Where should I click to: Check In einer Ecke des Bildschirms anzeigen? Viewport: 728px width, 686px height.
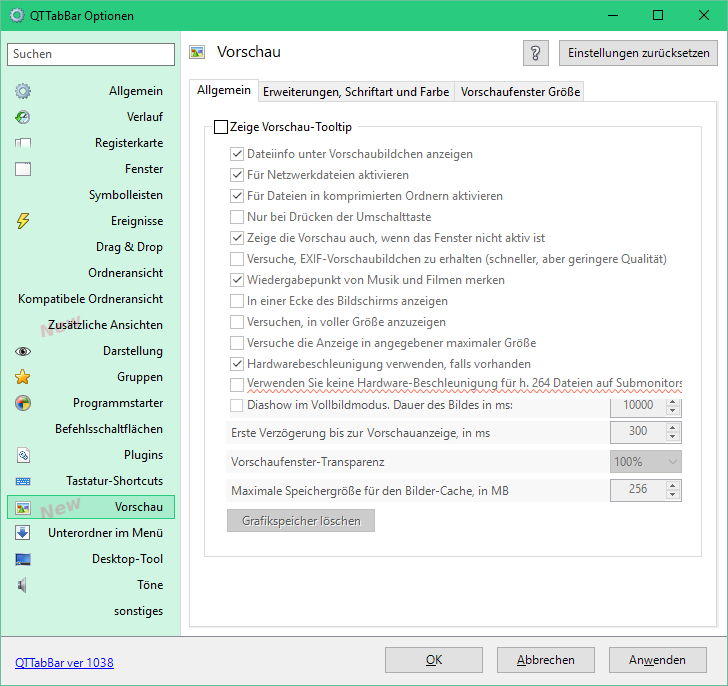(x=237, y=301)
